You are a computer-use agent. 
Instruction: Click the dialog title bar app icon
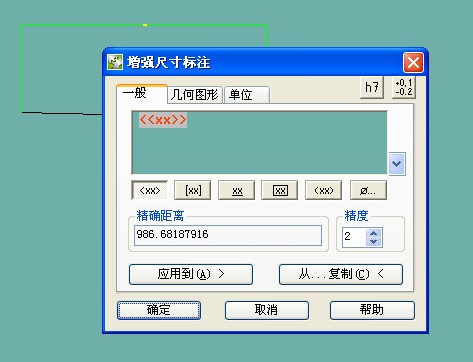coord(115,62)
